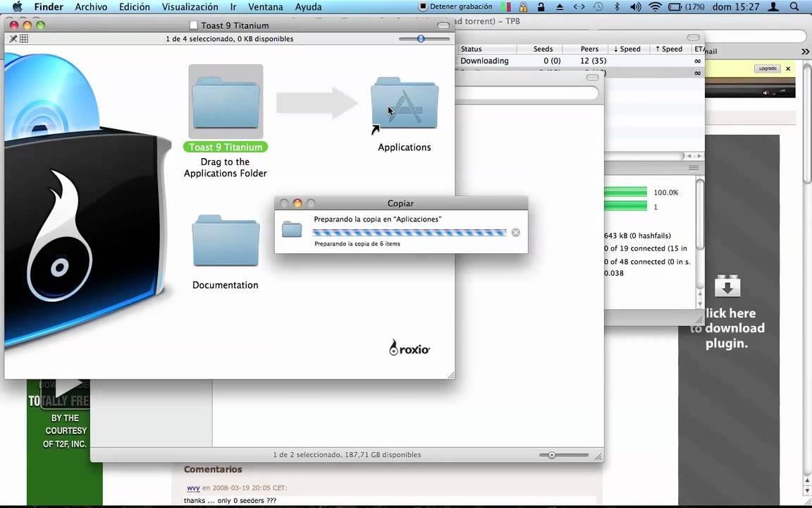Open the volume control icon
Screen dimensions: 812x508
coord(635,7)
